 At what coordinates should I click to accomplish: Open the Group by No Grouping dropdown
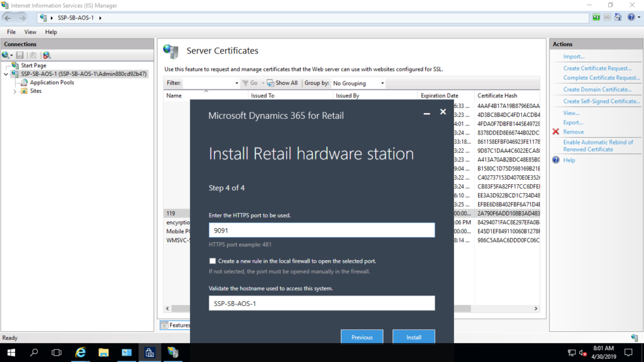point(382,84)
